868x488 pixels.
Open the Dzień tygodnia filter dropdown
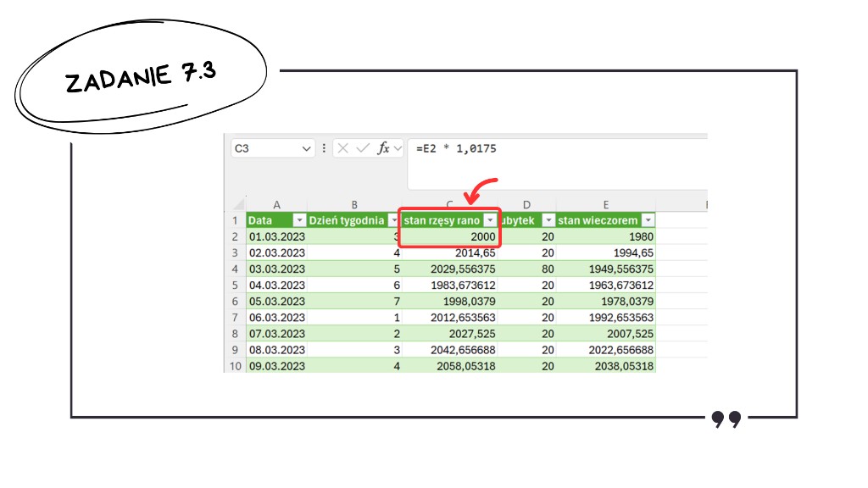pos(393,220)
